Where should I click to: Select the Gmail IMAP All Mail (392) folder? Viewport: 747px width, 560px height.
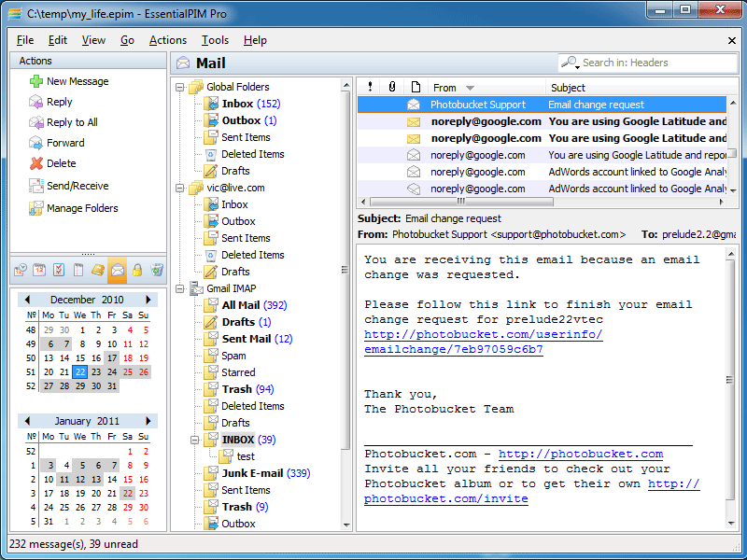tap(254, 305)
